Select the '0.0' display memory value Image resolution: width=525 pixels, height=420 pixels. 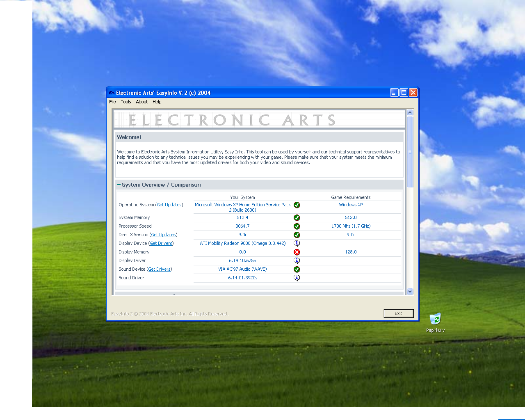click(242, 252)
